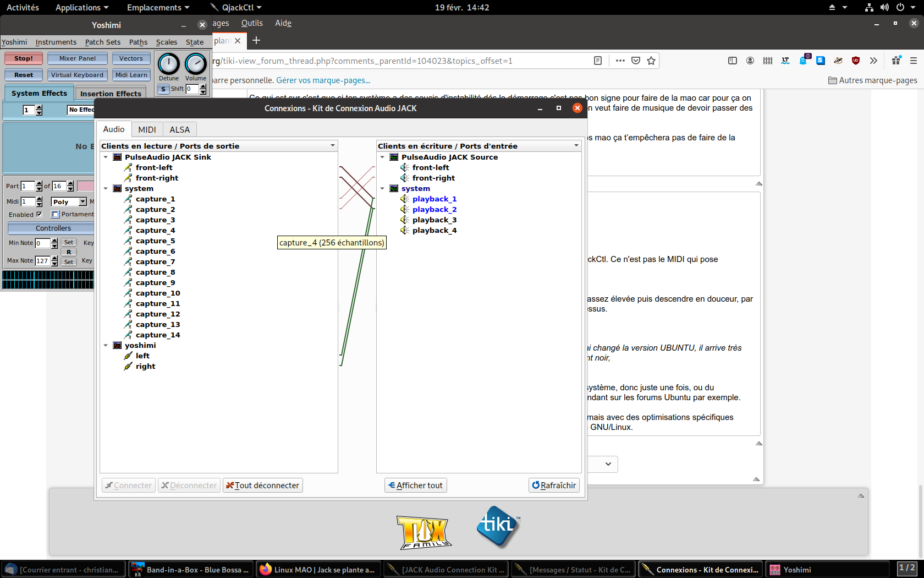Switch to MIDI tab in Connexions

[x=147, y=129]
